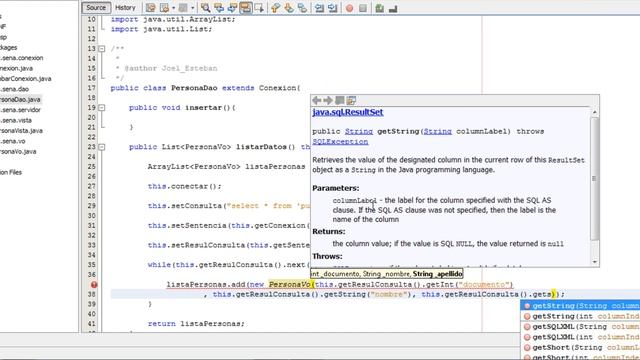Viewport: 640px width, 360px height.
Task: Click the Javadoc scrollbar up arrow
Action: coord(595,112)
